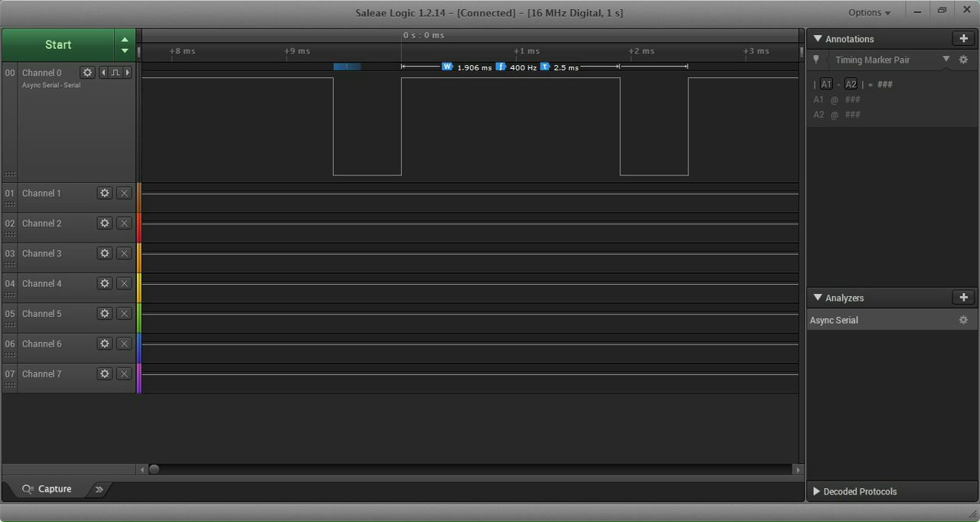The image size is (980, 522).
Task: Jump to previous edge on Channel 0
Action: (x=104, y=73)
